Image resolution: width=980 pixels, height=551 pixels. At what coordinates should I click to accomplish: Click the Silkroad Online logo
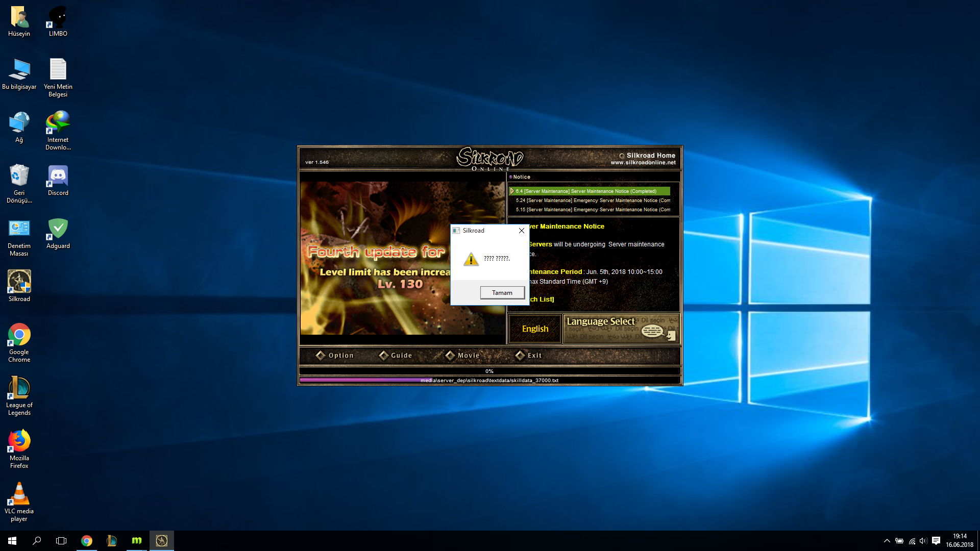point(490,159)
